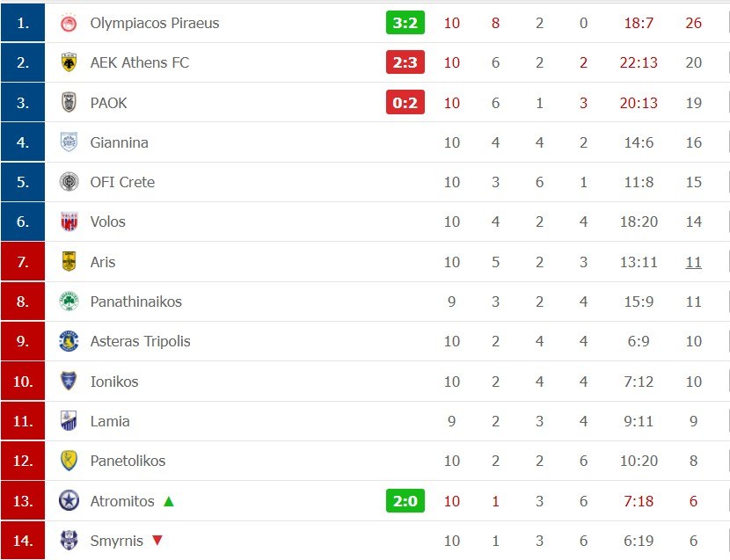Click the Volos team crest
This screenshot has width=730, height=560.
point(69,222)
